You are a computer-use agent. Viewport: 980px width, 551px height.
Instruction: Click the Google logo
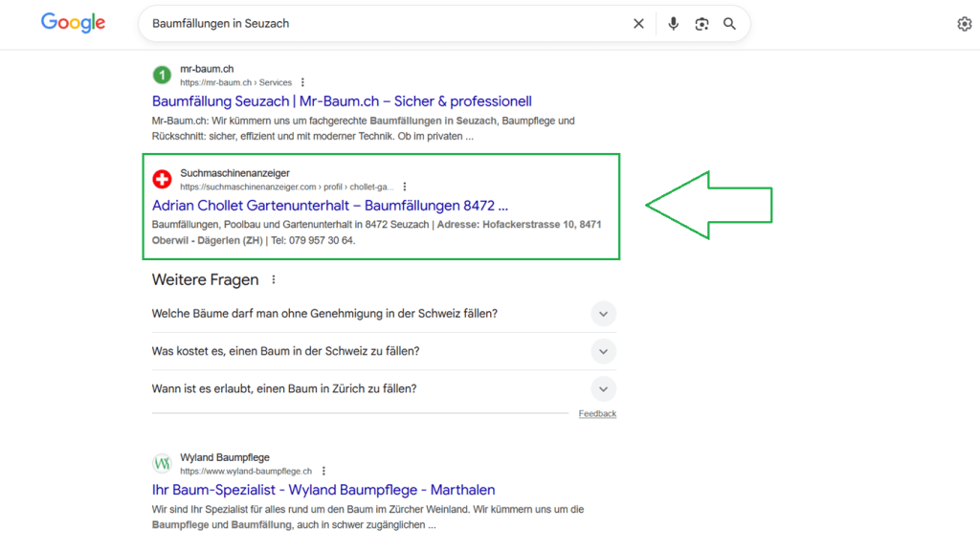coord(73,23)
